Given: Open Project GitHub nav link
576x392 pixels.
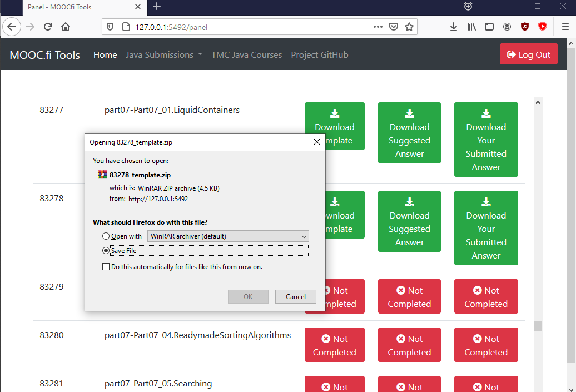Looking at the screenshot, I should 320,54.
